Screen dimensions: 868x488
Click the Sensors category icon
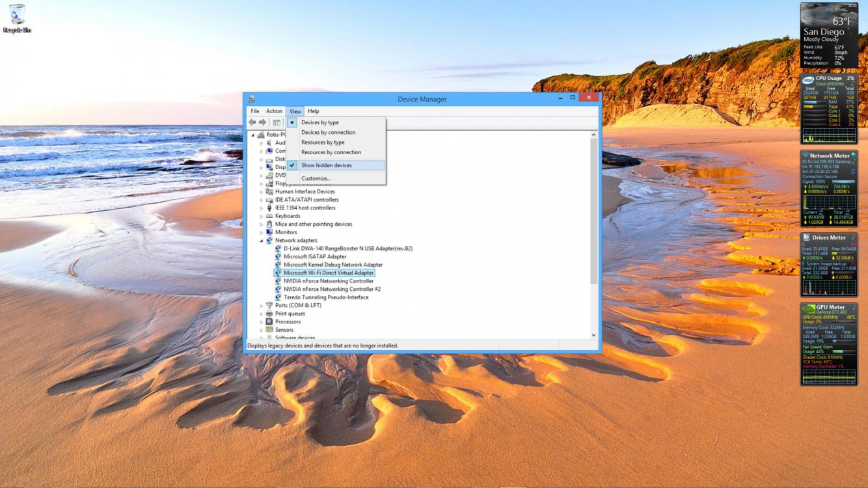(x=269, y=330)
